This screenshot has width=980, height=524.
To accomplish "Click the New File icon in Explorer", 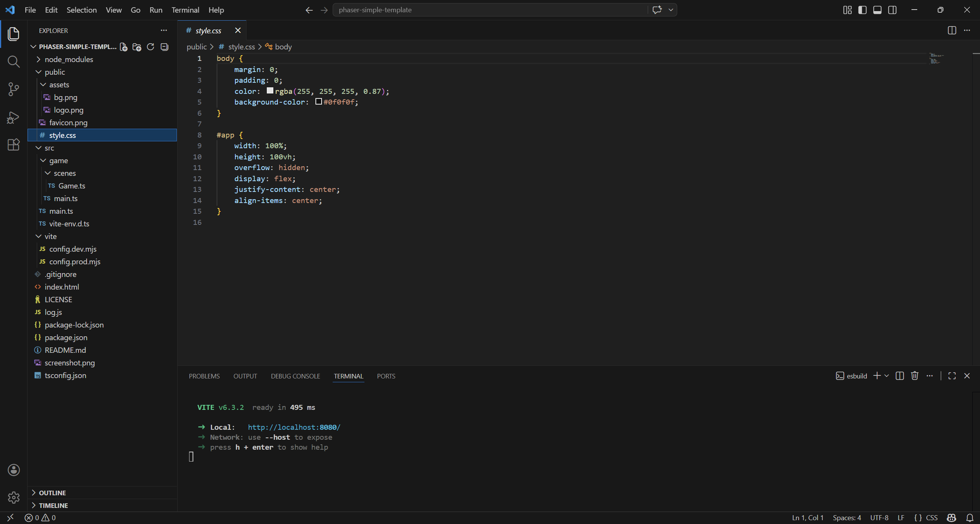I will click(x=123, y=47).
